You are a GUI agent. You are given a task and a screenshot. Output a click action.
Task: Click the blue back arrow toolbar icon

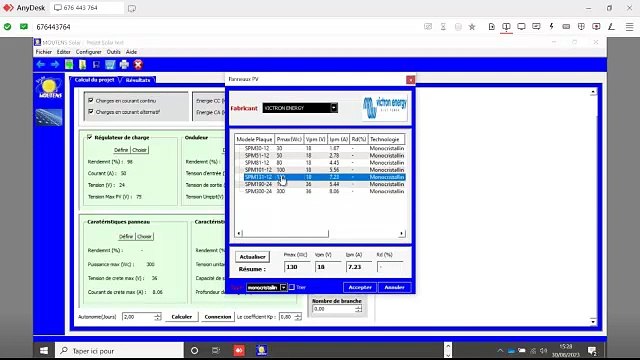click(x=40, y=64)
